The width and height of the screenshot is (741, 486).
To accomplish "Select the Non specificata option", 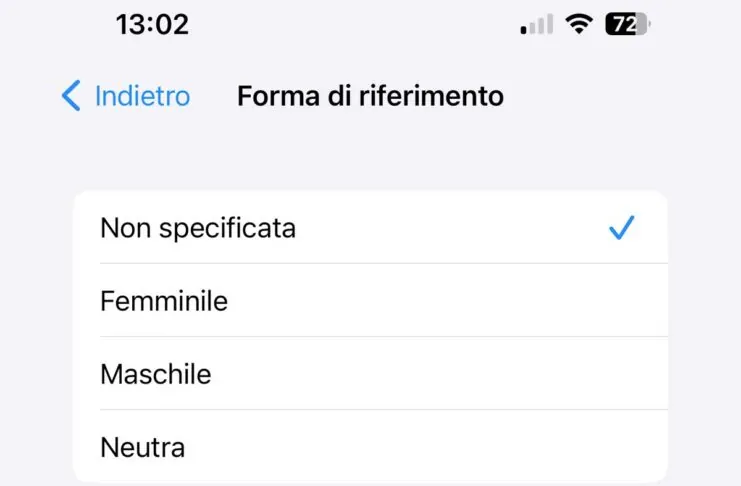I will tap(370, 228).
